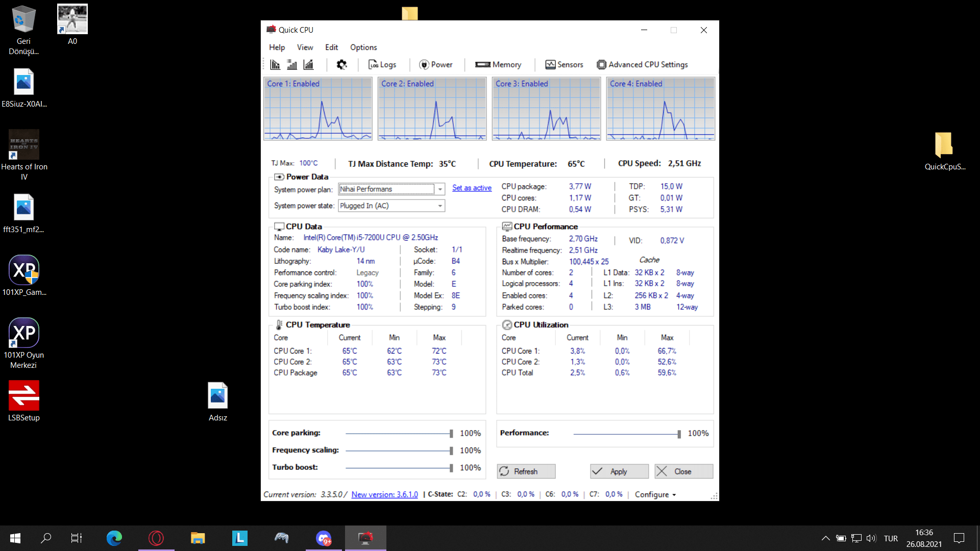The width and height of the screenshot is (980, 551).
Task: Switch to Opera browser in taskbar
Action: 156,538
